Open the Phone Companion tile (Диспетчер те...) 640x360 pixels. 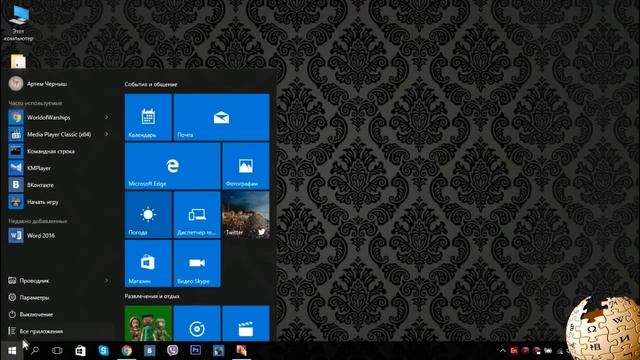click(x=197, y=215)
